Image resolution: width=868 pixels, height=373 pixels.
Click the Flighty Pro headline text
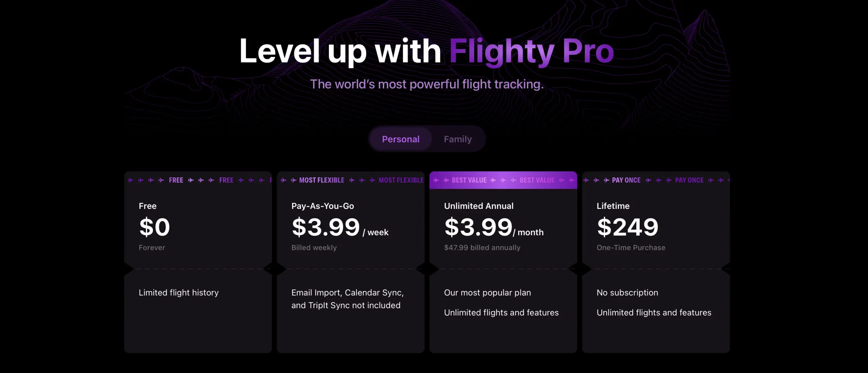pyautogui.click(x=532, y=51)
